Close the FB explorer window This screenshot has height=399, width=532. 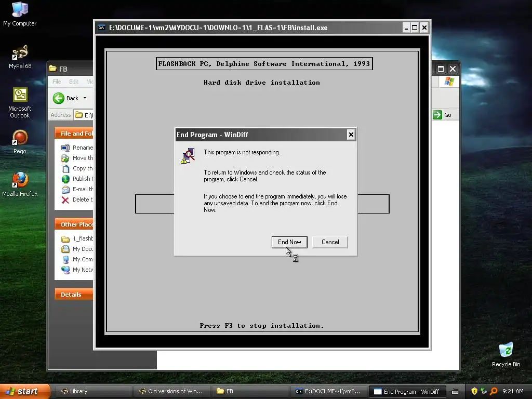453,69
